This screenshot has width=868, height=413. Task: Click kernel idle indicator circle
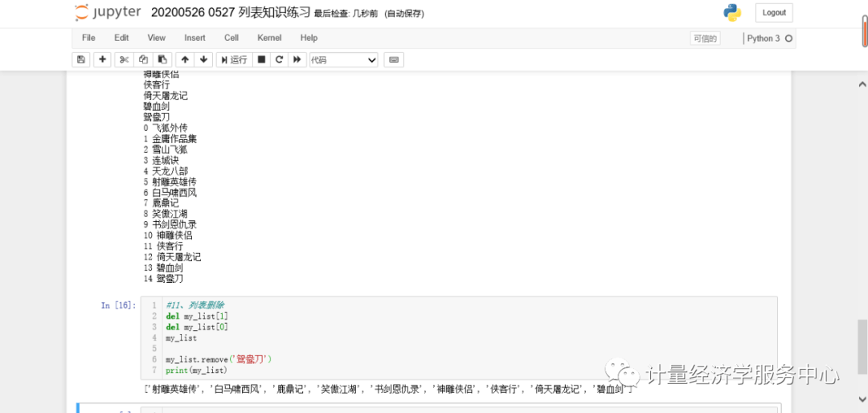789,39
